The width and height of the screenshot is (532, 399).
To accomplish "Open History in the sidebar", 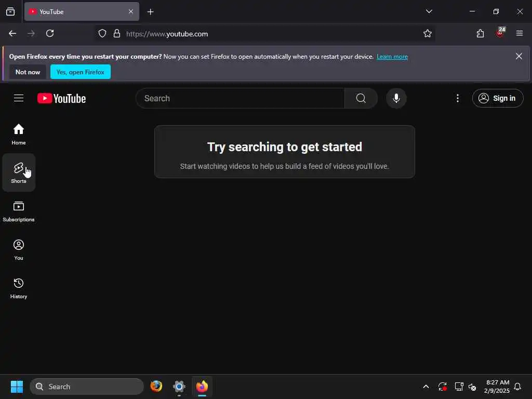I will coord(19,288).
